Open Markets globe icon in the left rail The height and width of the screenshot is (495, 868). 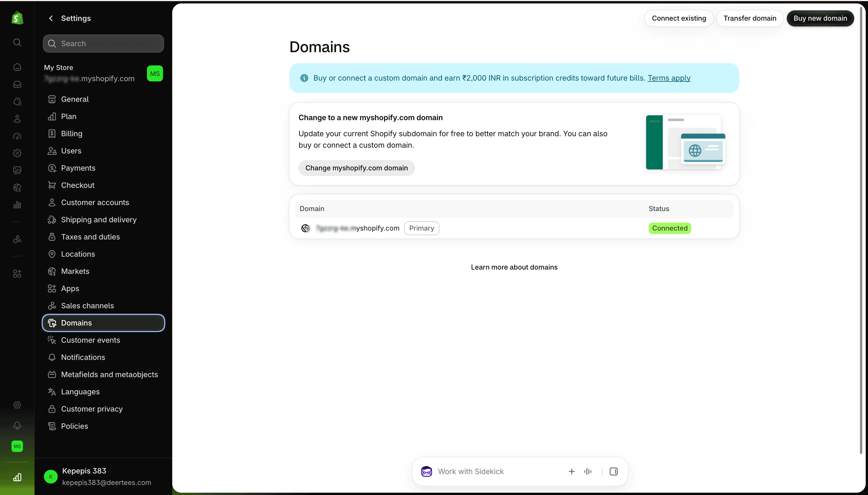coord(17,188)
